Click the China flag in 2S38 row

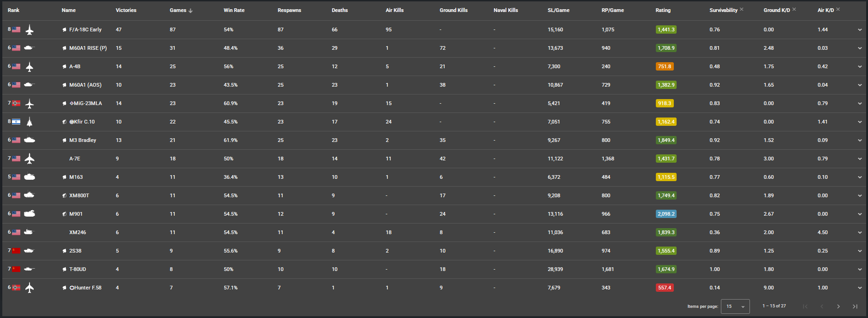point(16,251)
